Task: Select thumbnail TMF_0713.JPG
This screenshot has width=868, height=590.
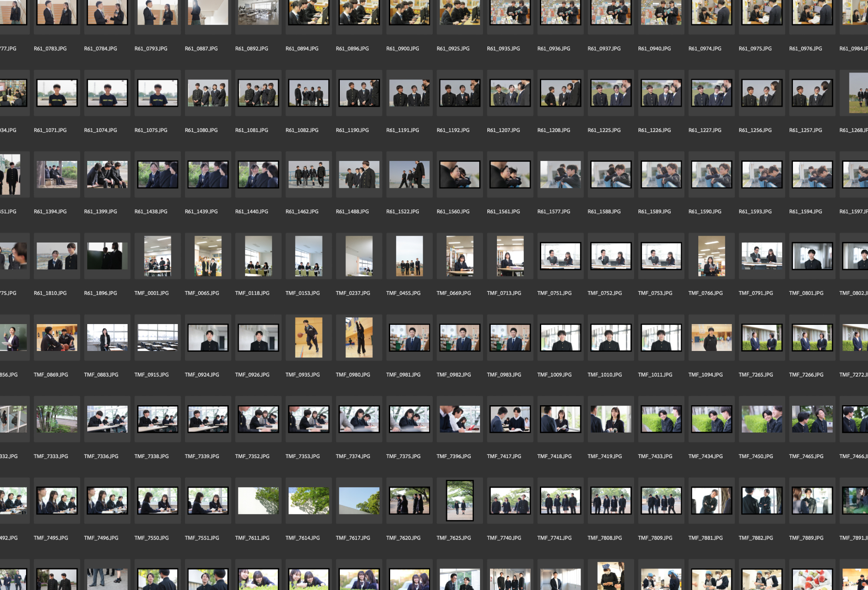Action: [x=510, y=256]
